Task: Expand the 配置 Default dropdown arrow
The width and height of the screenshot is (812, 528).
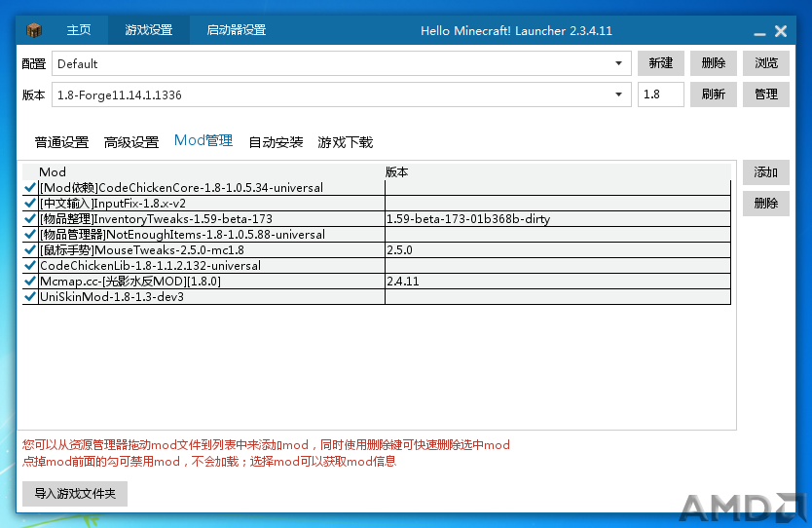Action: tap(618, 63)
